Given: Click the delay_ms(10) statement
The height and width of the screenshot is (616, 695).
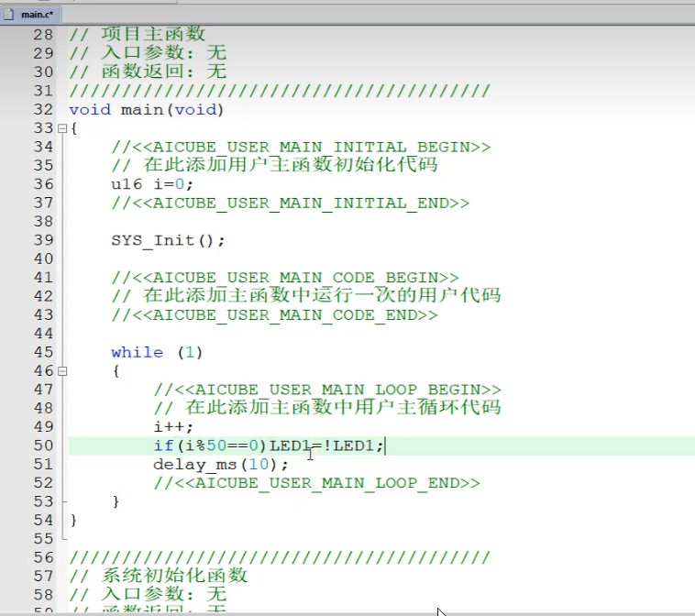Looking at the screenshot, I should (220, 465).
